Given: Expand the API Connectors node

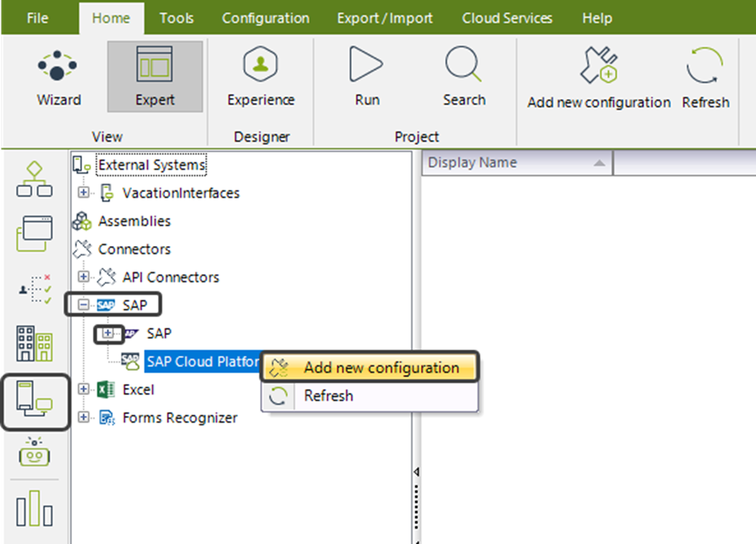Looking at the screenshot, I should coord(83,277).
